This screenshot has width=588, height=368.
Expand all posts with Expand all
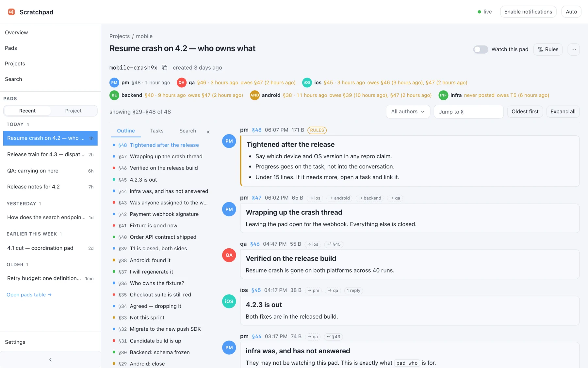pyautogui.click(x=563, y=112)
